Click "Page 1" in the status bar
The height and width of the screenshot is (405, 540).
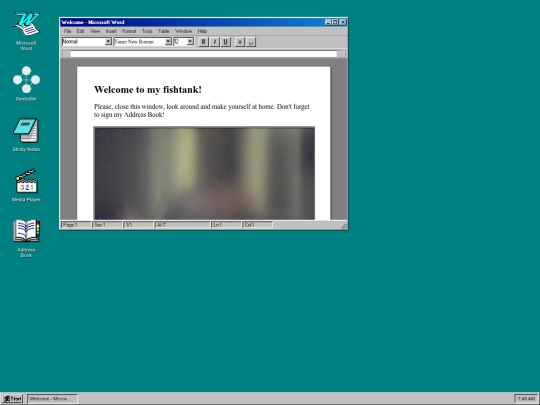76,225
